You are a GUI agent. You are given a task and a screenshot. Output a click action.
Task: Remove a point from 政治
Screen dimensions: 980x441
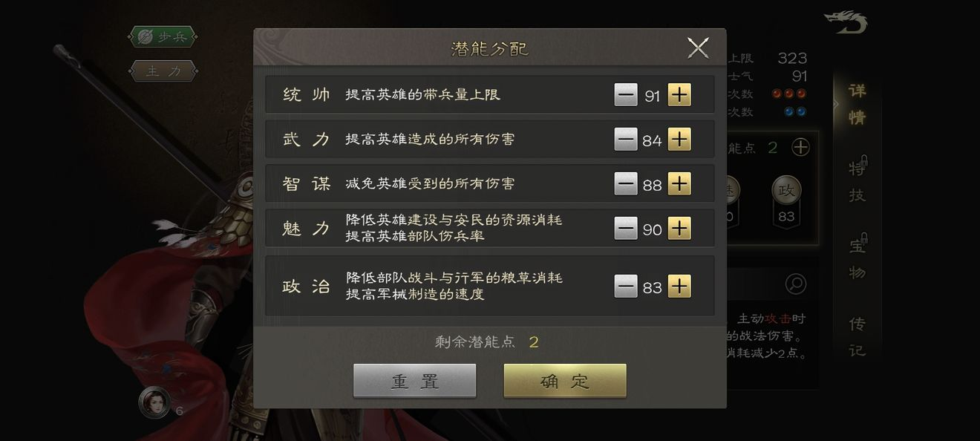tap(626, 287)
